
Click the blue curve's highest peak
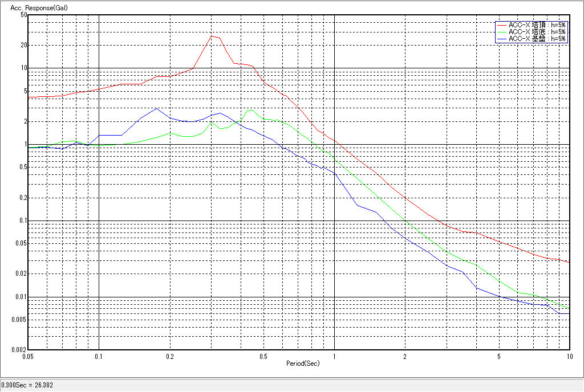pos(156,108)
